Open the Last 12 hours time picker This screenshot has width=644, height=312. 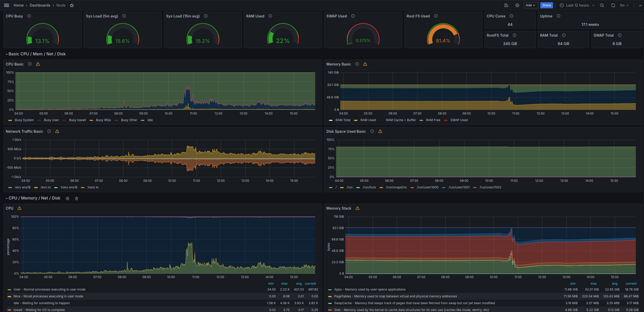(x=577, y=5)
